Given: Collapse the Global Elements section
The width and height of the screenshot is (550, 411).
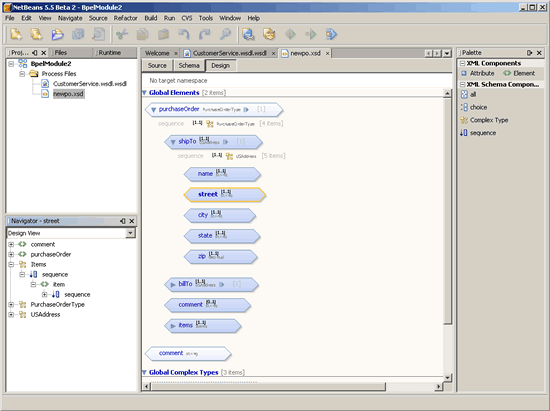Looking at the screenshot, I should click(x=144, y=93).
